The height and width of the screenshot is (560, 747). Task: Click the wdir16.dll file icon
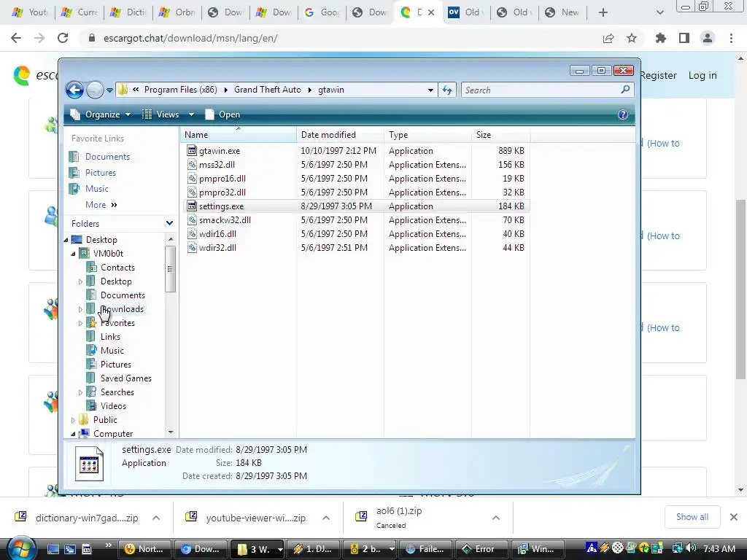tap(192, 234)
